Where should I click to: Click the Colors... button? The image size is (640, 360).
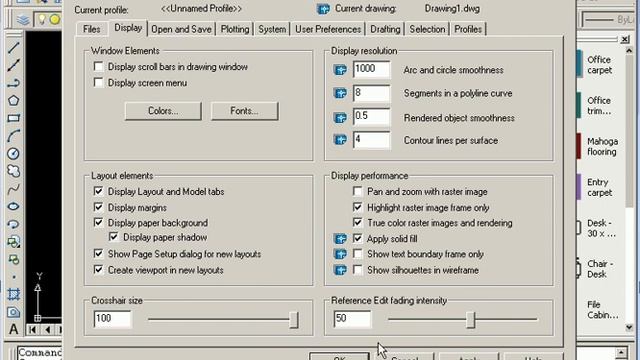pos(163,111)
